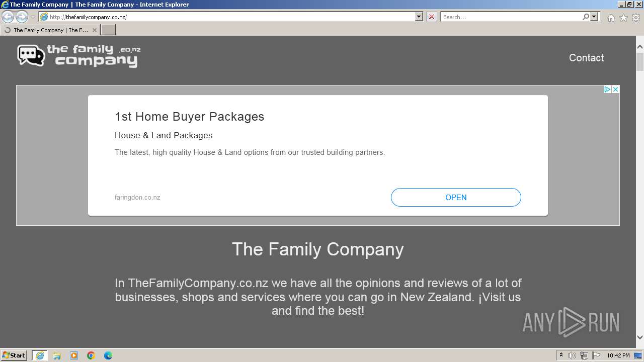644x362 pixels.
Task: Open the Windows Start menu
Action: pos(14,355)
